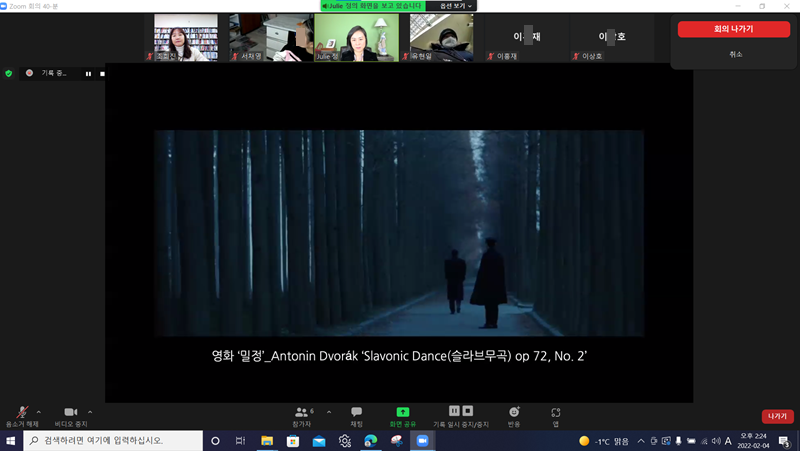This screenshot has width=800, height=451.
Task: Click the weather -1°C widget
Action: click(604, 441)
